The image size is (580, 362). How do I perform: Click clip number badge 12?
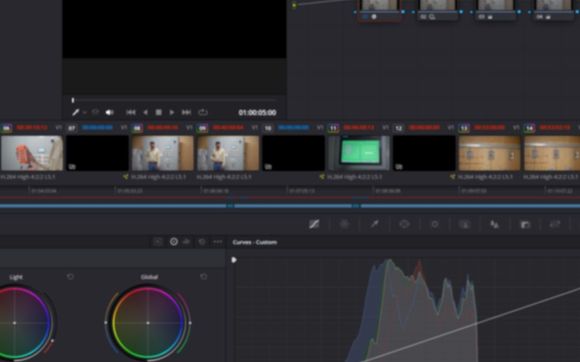(398, 128)
